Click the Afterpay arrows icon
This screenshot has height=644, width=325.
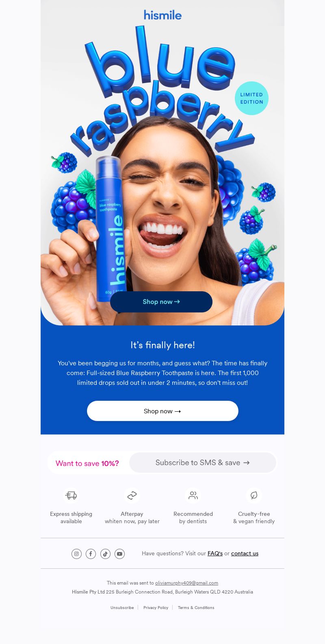(132, 496)
